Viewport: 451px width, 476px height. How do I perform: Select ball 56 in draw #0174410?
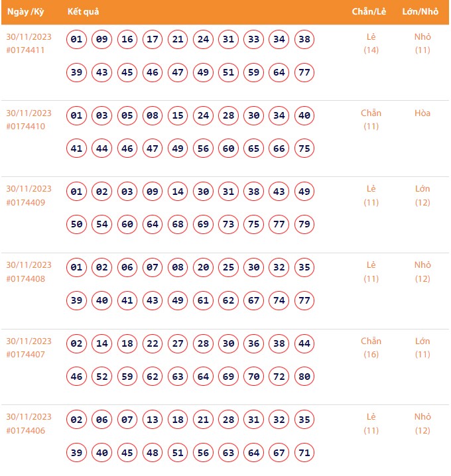pos(204,149)
